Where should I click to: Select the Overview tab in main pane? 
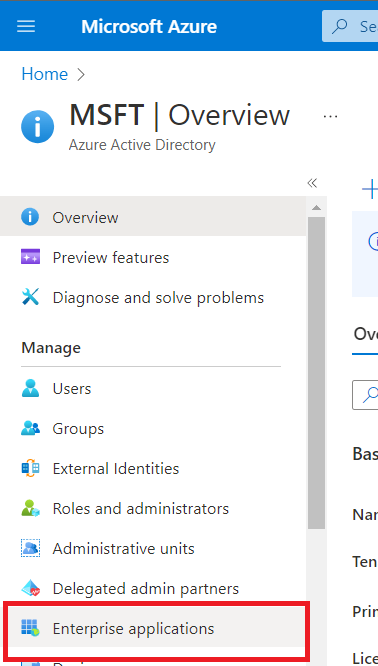point(366,335)
